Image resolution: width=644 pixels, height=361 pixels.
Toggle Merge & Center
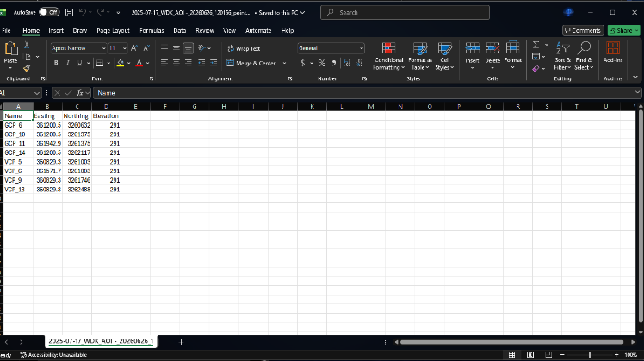coord(251,63)
